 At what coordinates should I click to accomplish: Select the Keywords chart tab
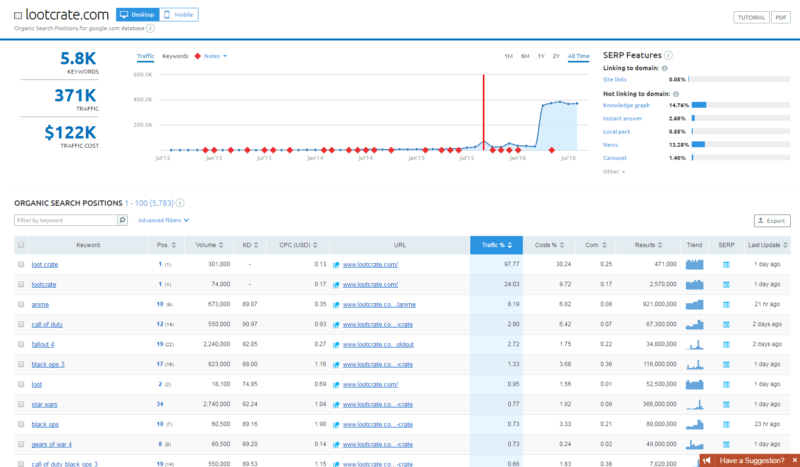(175, 56)
